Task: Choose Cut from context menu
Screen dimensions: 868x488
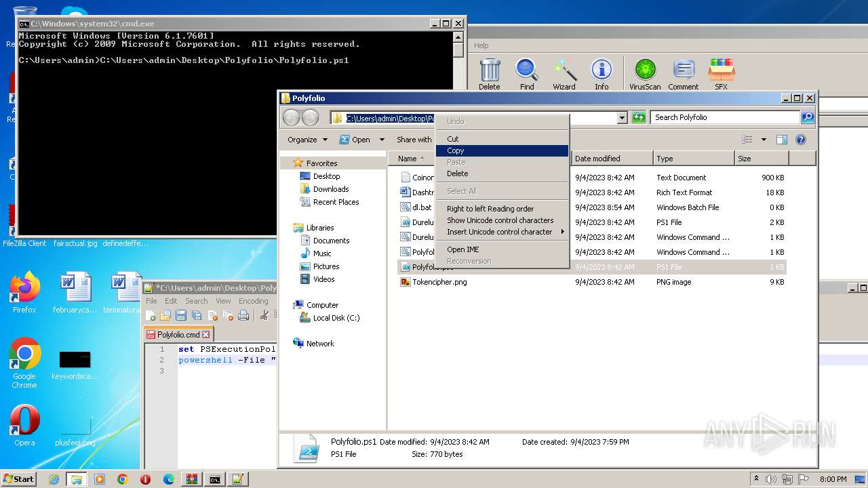Action: [502, 139]
